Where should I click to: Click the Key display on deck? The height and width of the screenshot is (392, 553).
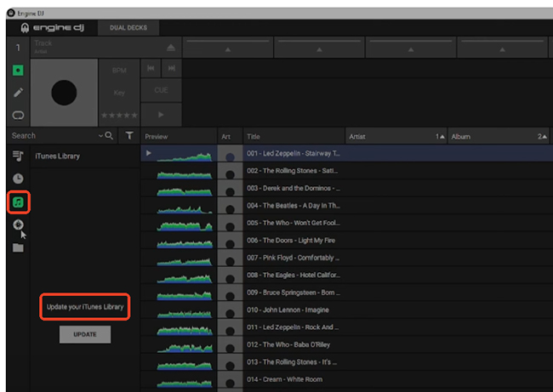click(119, 93)
